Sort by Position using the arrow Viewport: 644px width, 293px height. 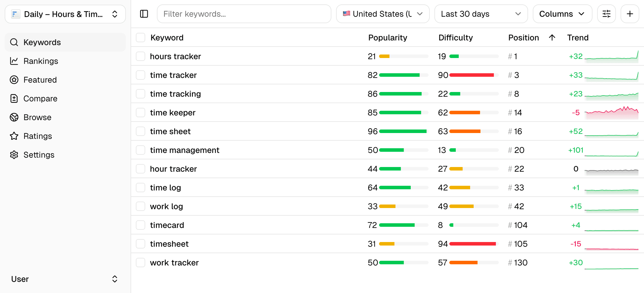click(x=552, y=38)
